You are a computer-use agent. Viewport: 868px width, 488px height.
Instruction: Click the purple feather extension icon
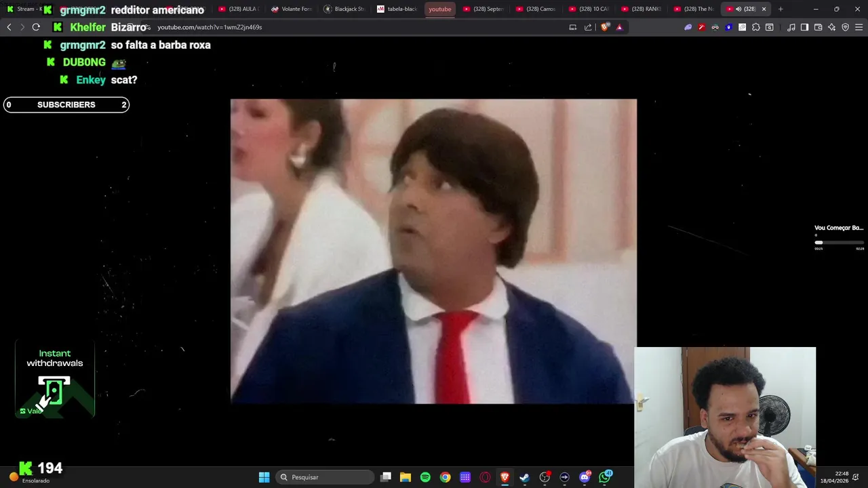(x=688, y=27)
